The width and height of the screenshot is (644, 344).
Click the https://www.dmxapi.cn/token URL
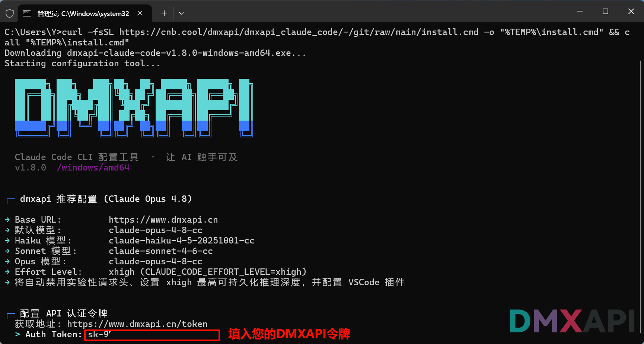click(137, 324)
